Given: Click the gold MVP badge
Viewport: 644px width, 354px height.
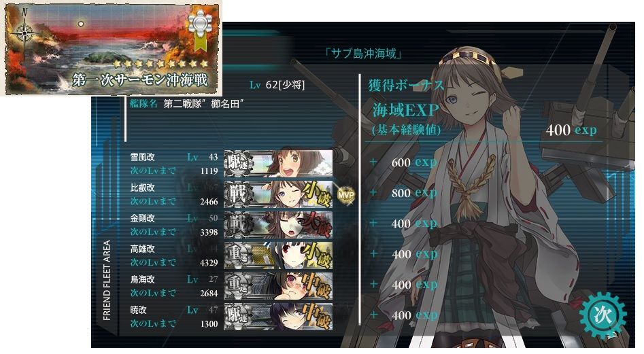Looking at the screenshot, I should point(345,195).
